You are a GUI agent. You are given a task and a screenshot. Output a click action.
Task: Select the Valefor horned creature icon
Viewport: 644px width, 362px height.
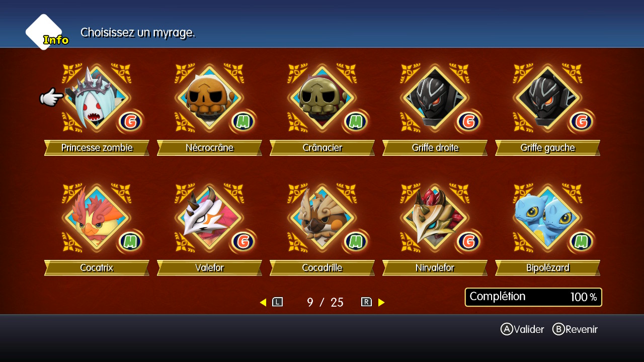[209, 218]
